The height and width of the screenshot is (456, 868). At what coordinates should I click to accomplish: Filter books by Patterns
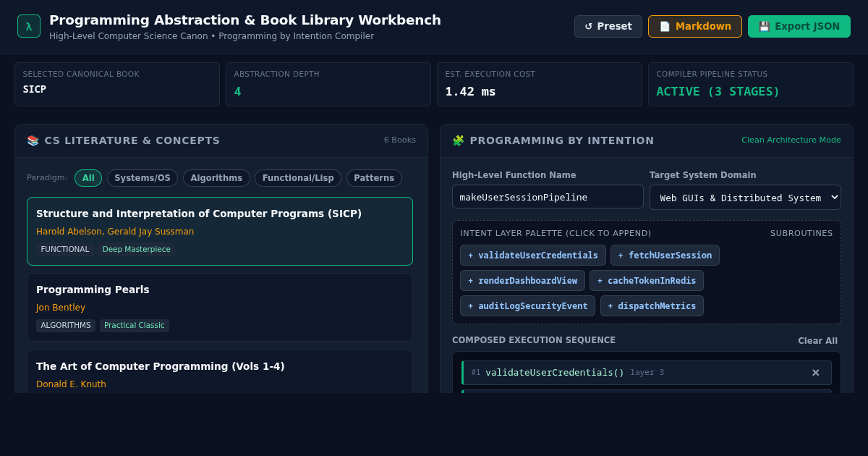click(374, 178)
